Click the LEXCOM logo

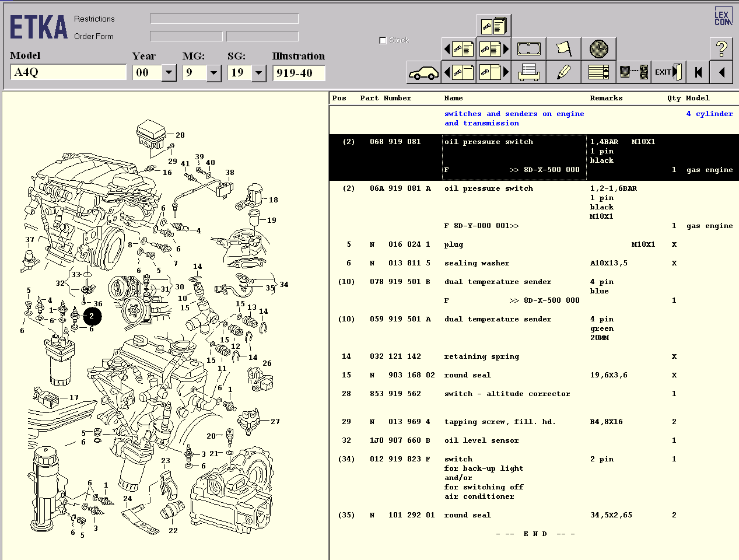(x=723, y=17)
